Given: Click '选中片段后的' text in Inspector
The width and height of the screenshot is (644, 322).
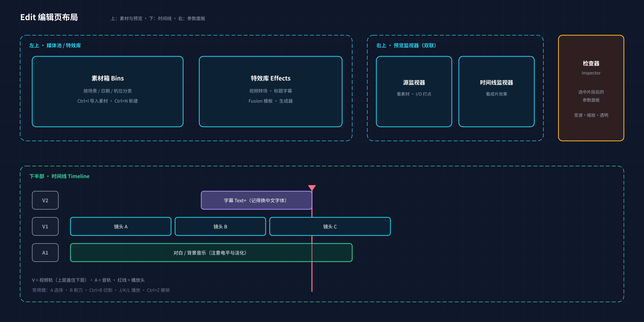Looking at the screenshot, I should [x=591, y=92].
